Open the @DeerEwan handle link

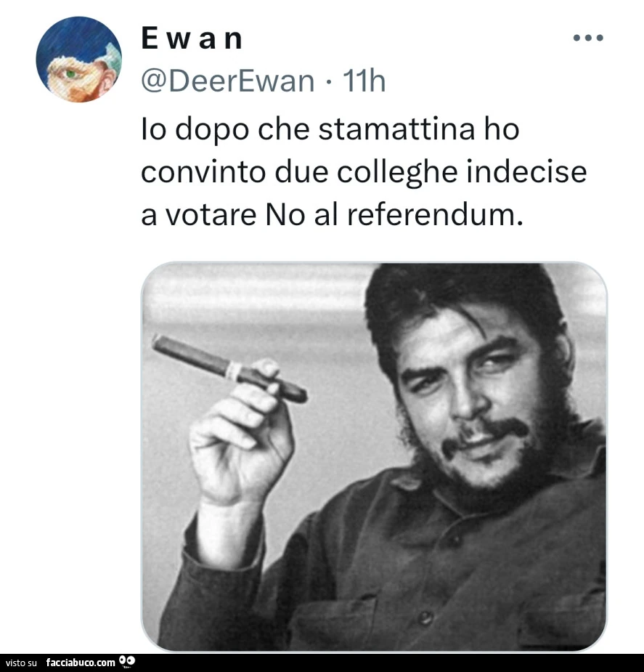[228, 81]
